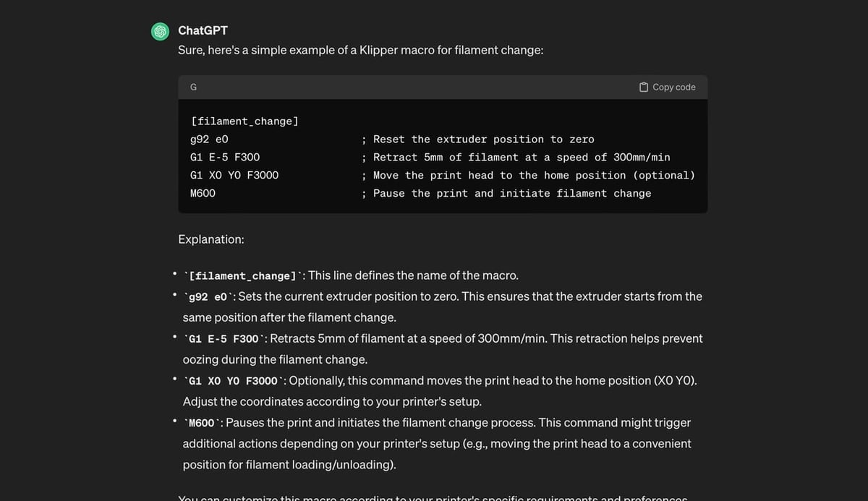
Task: Click inline g92 e0 code in the bullet list
Action: point(208,297)
